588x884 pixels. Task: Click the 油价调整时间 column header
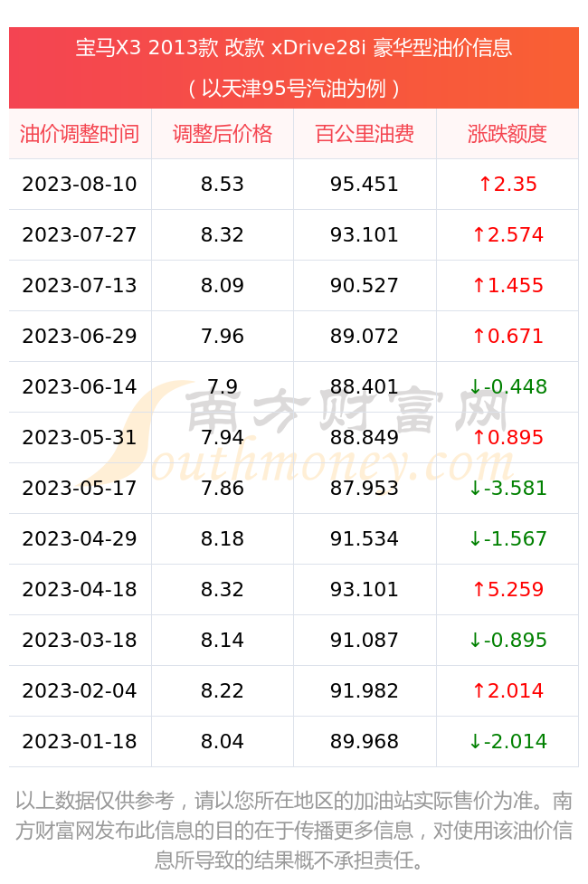[x=80, y=134]
